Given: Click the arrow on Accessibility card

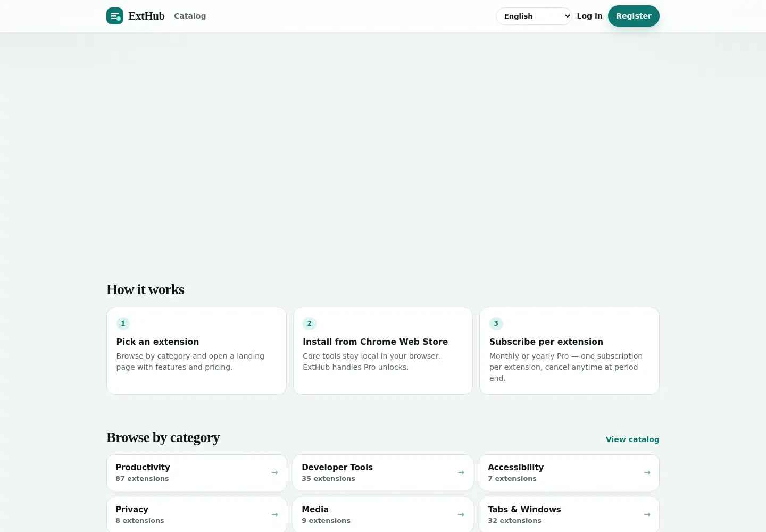Looking at the screenshot, I should [x=647, y=472].
